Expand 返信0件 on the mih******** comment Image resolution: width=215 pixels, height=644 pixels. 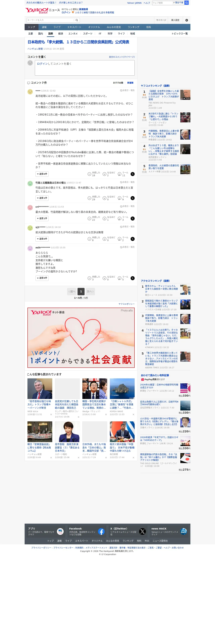pos(42,278)
